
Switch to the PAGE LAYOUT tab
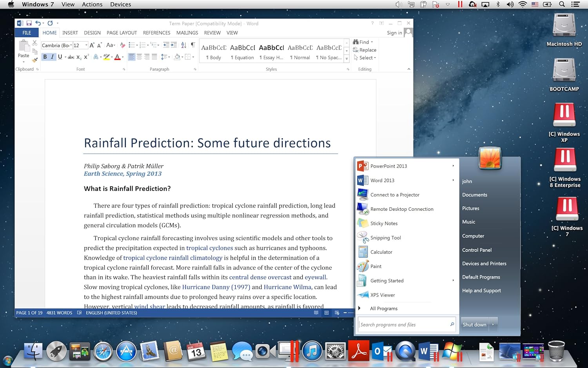[122, 33]
